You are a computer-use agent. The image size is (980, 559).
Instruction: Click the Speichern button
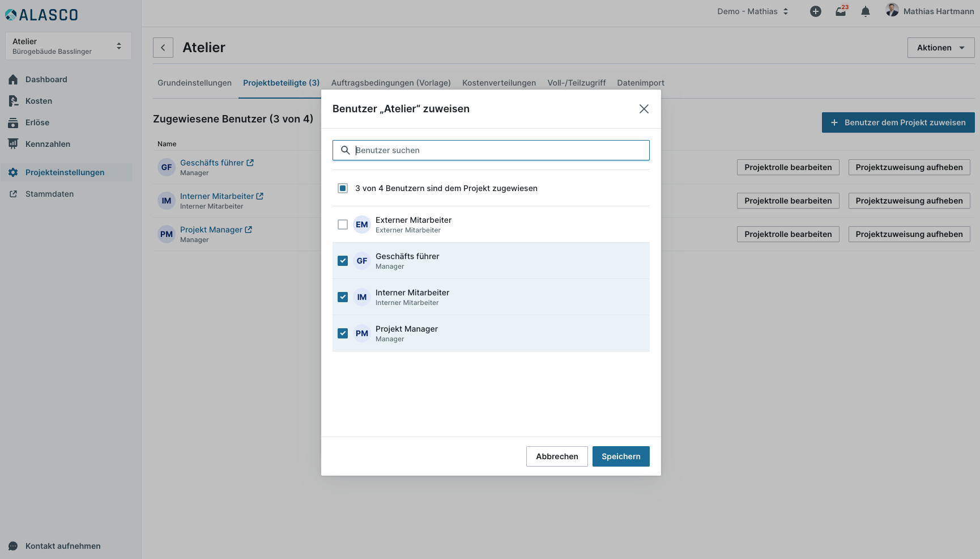621,456
